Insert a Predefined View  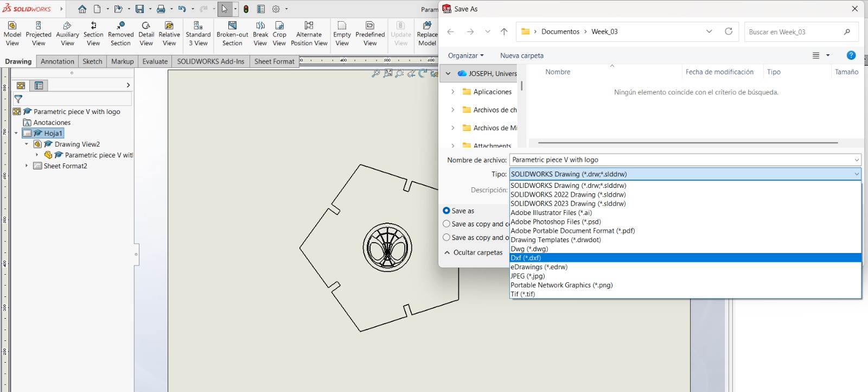pos(370,34)
